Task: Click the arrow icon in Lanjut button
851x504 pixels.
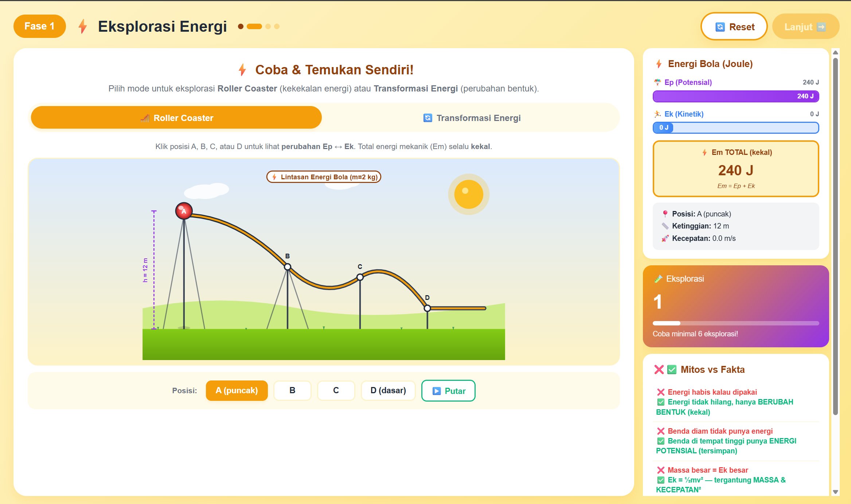Action: pyautogui.click(x=821, y=27)
